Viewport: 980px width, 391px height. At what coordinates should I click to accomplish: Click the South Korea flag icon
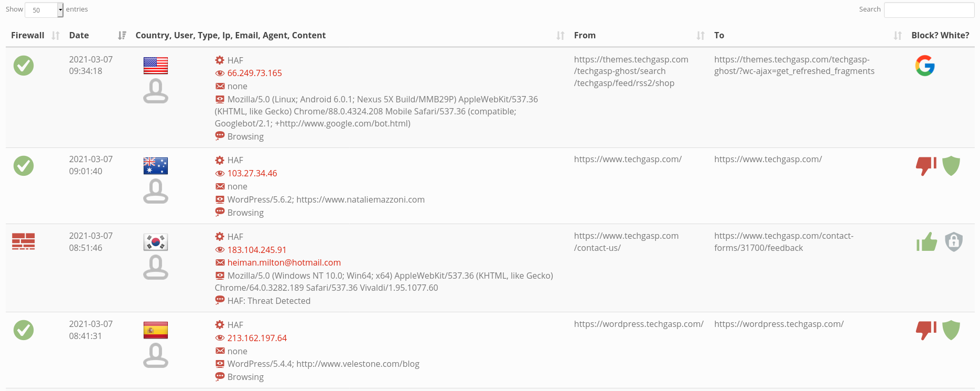coord(156,242)
